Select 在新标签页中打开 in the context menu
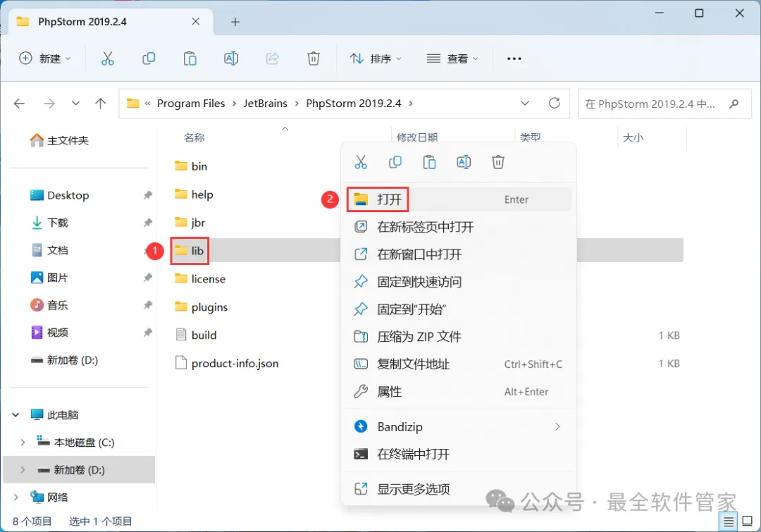The image size is (761, 532). pos(458,227)
